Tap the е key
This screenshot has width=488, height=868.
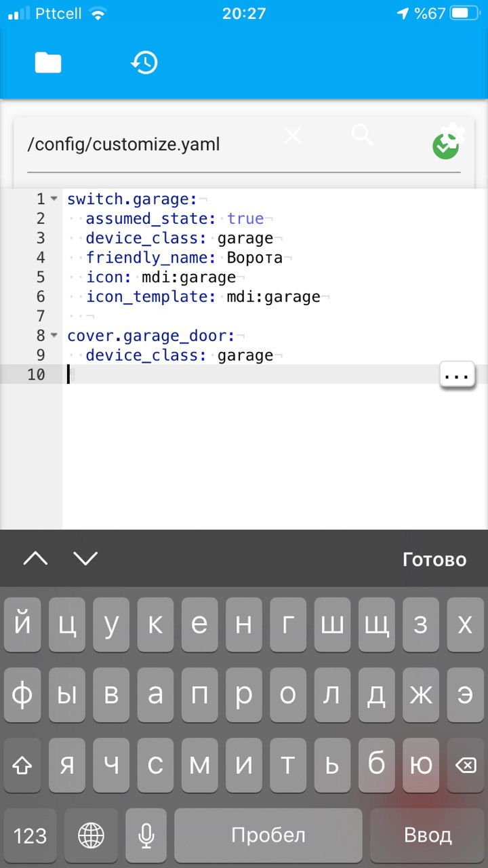pos(199,625)
